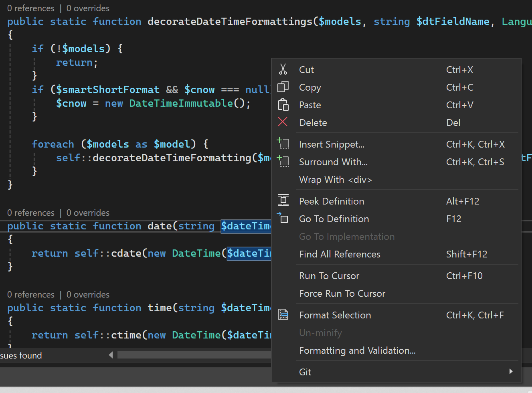
Task: Click the Copy icon in context menu
Action: pyautogui.click(x=283, y=87)
